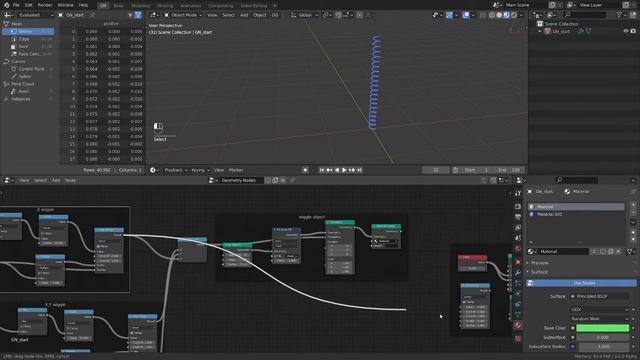Open the Blender logo menu
The width and height of the screenshot is (640, 360).
point(6,5)
